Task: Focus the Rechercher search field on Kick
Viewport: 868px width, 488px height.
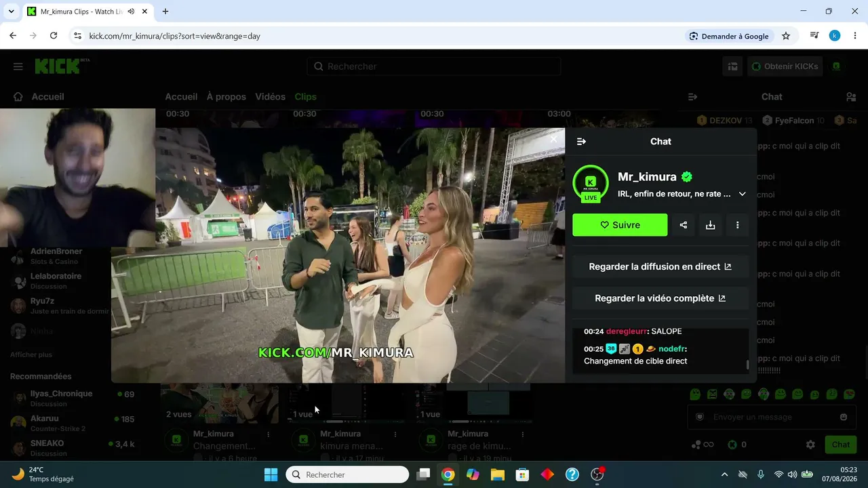Action: coord(434,66)
